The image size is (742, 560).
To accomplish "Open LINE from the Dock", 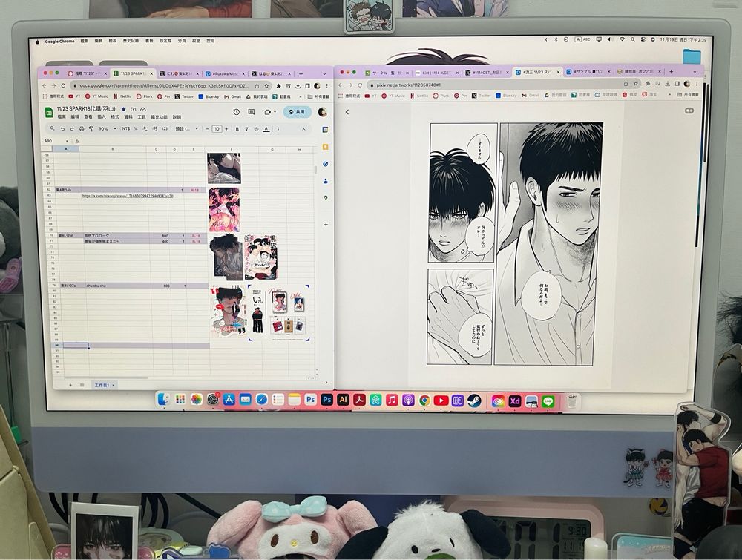I will coord(548,402).
